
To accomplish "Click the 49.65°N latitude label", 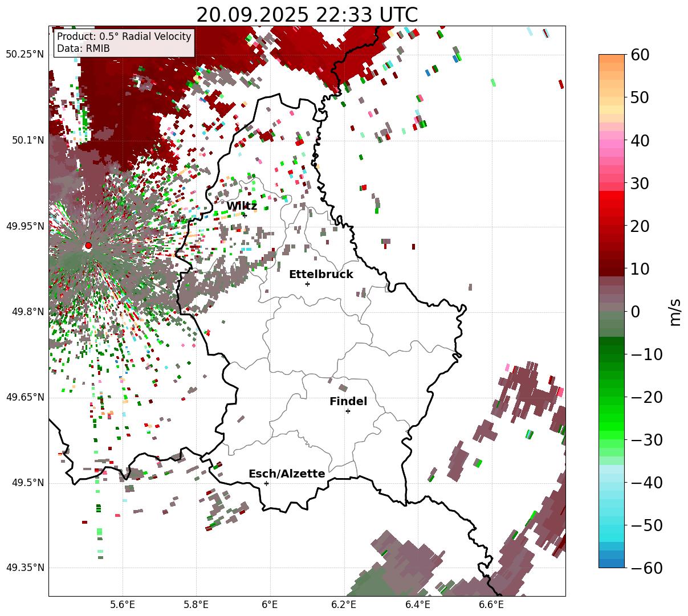I will point(25,397).
